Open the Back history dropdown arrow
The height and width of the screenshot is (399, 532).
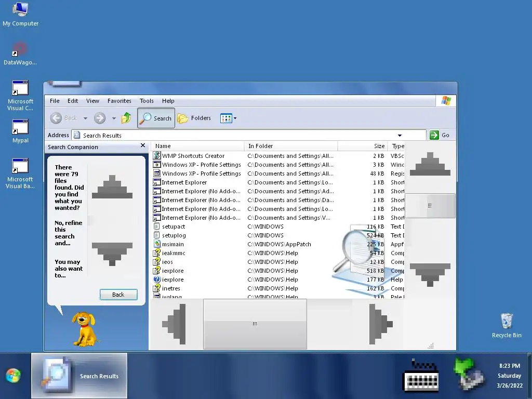86,118
